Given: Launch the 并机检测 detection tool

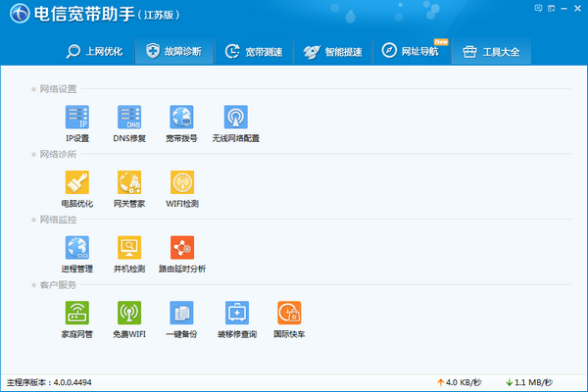Looking at the screenshot, I should coord(129,248).
